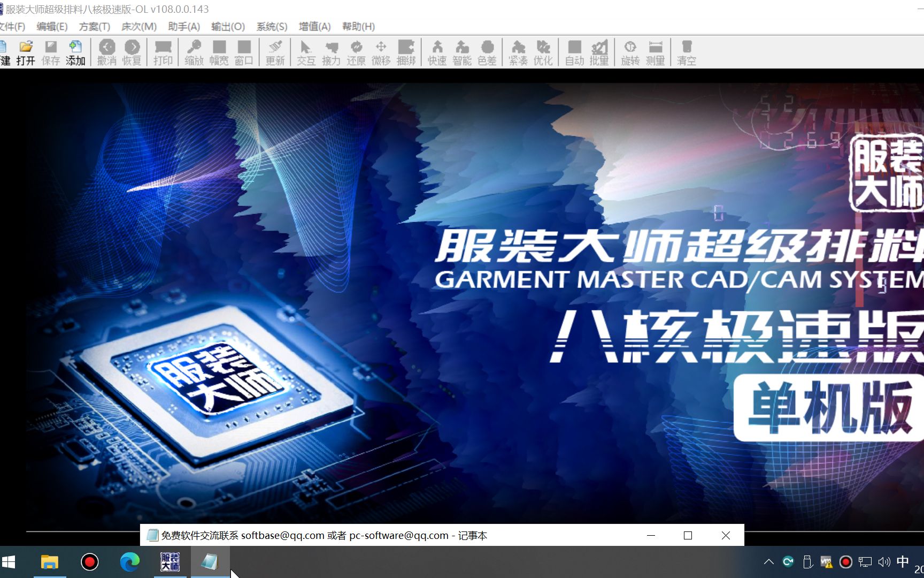Select the 旋转 (Rotate) tool
Viewport: 924px width, 578px height.
tap(630, 52)
